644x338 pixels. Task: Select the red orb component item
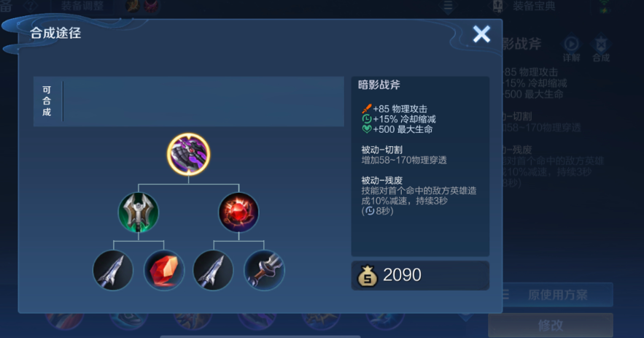[x=238, y=212]
